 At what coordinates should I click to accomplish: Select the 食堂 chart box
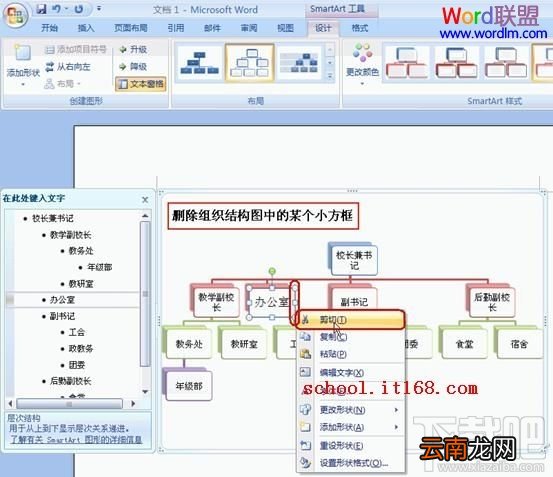[x=464, y=344]
